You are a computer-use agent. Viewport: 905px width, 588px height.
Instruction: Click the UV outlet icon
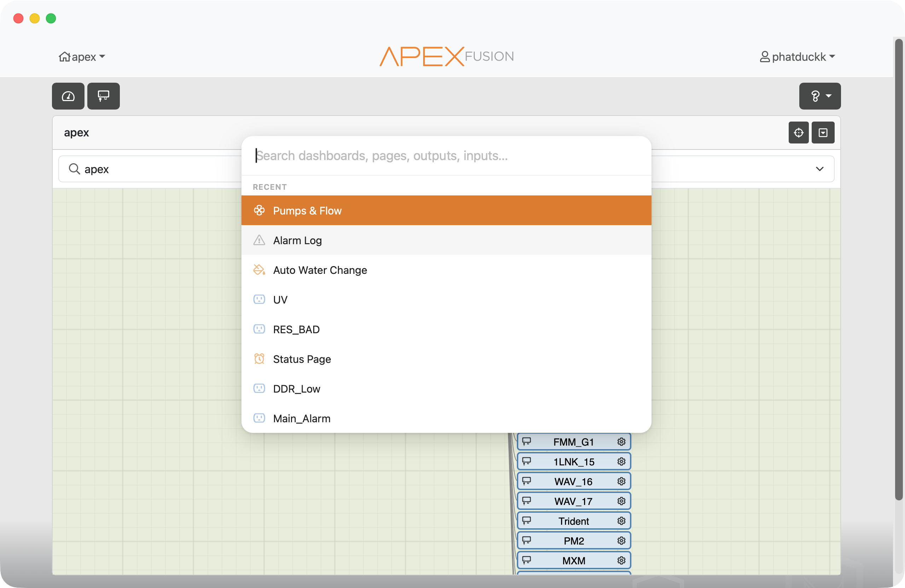pos(259,300)
